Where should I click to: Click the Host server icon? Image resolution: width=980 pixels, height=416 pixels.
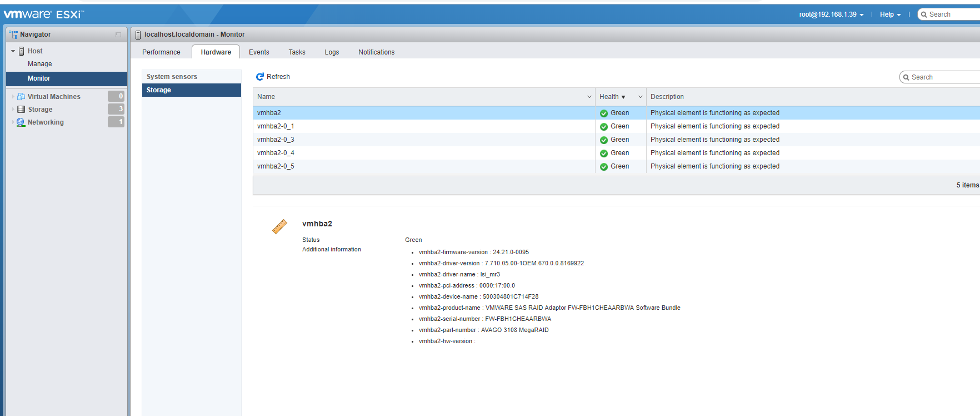[22, 51]
